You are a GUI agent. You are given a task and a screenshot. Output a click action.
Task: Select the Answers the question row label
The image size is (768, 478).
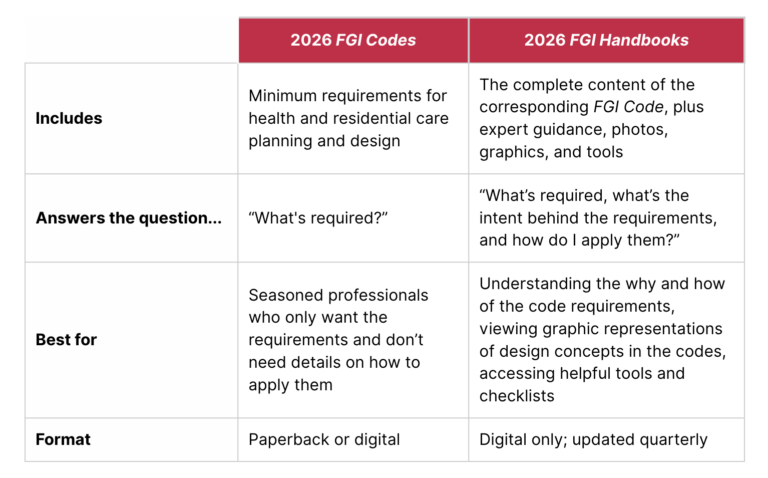pos(129,218)
